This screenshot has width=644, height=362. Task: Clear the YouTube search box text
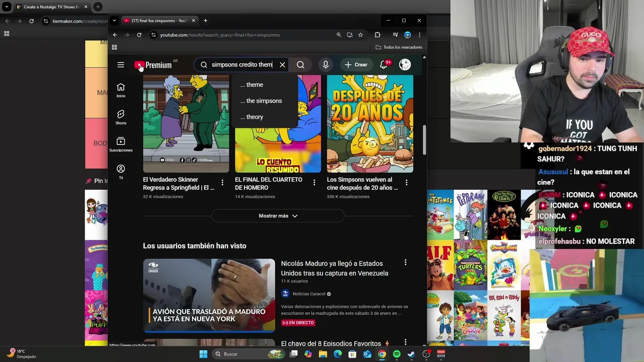pos(282,65)
